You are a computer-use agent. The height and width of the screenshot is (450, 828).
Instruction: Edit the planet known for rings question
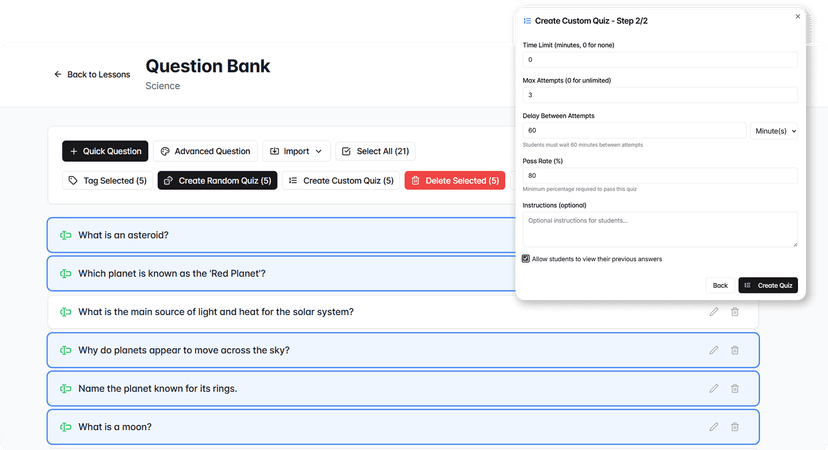point(714,389)
